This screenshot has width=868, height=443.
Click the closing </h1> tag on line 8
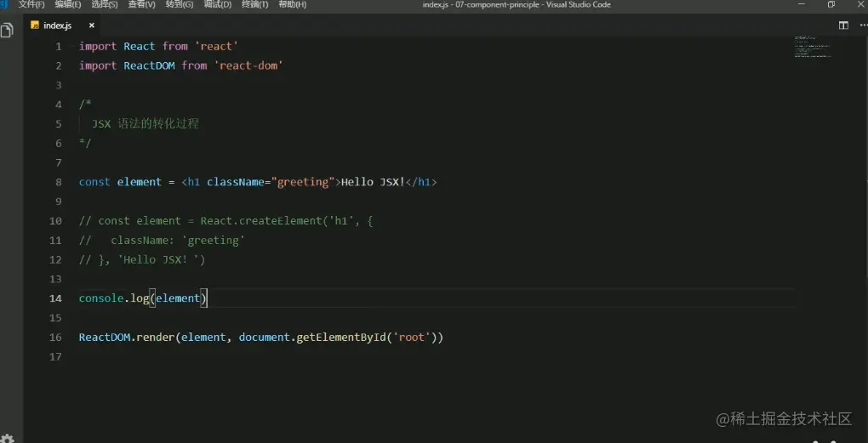(421, 182)
